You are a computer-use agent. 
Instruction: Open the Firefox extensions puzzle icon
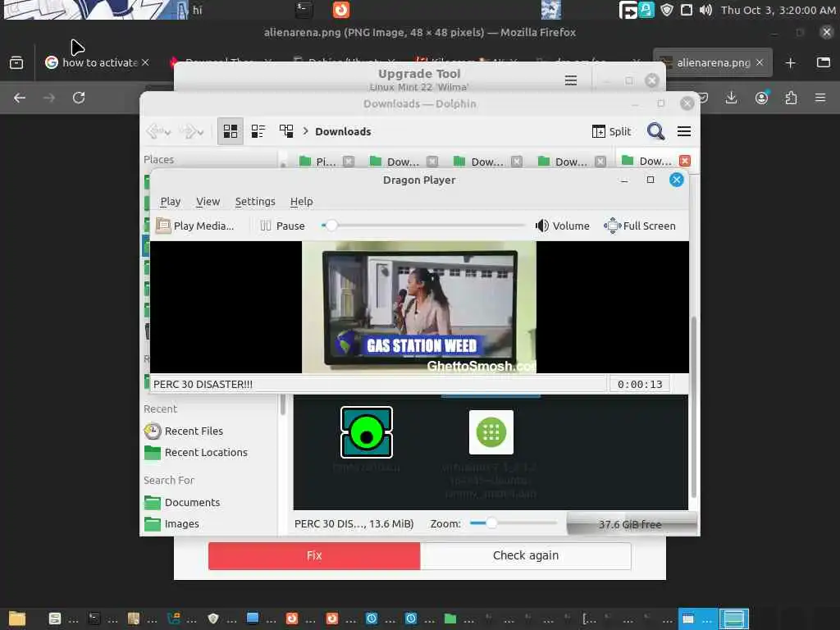(x=791, y=98)
